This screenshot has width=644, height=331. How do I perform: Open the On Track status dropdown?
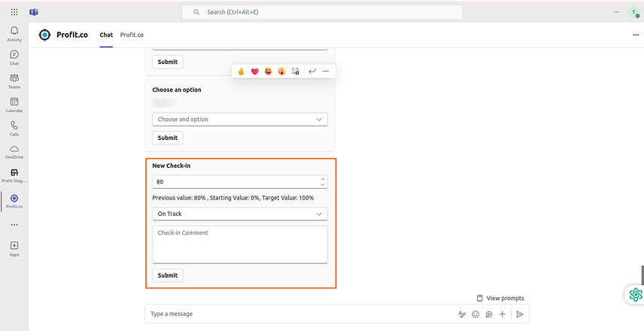(x=240, y=214)
